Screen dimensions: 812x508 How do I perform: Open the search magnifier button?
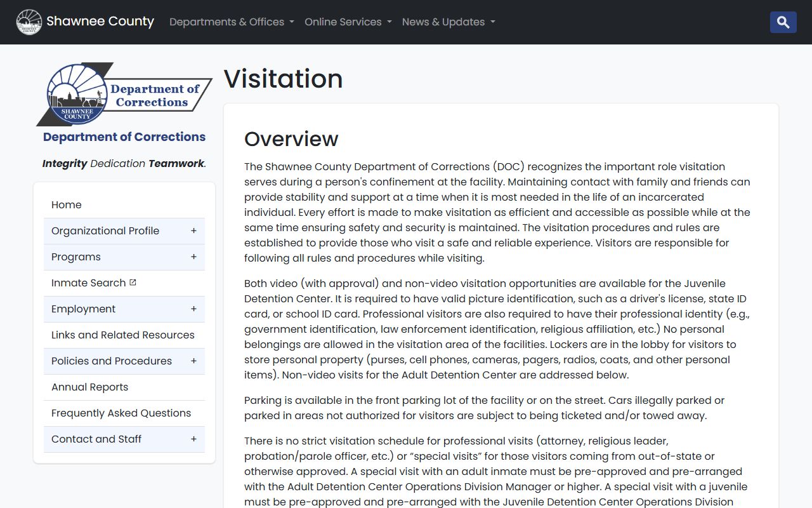783,22
